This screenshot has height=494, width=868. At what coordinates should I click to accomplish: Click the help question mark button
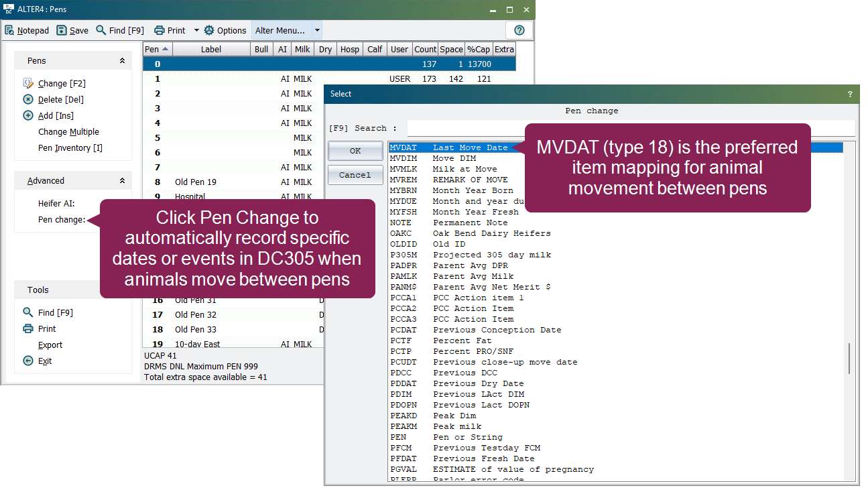519,30
